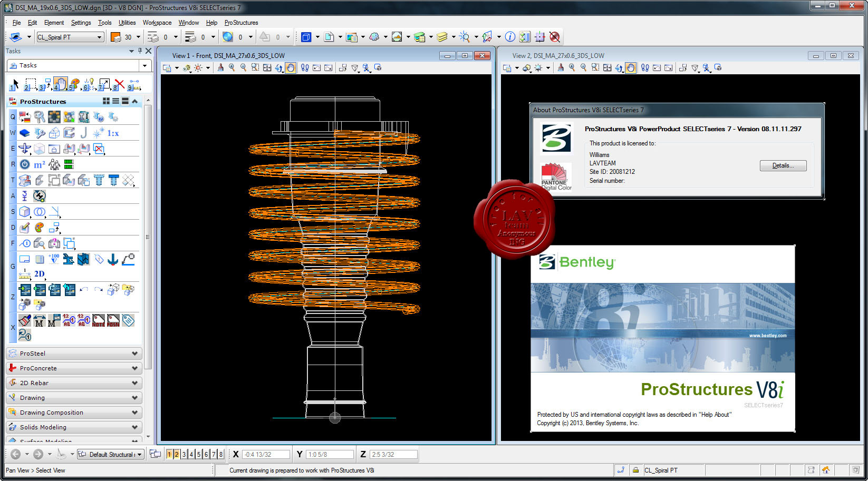Image resolution: width=868 pixels, height=481 pixels.
Task: Click Update View brush in View 2 toolbar
Action: tap(561, 67)
